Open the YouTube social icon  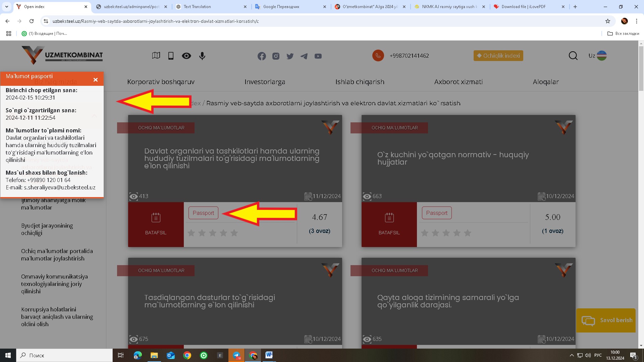(318, 56)
